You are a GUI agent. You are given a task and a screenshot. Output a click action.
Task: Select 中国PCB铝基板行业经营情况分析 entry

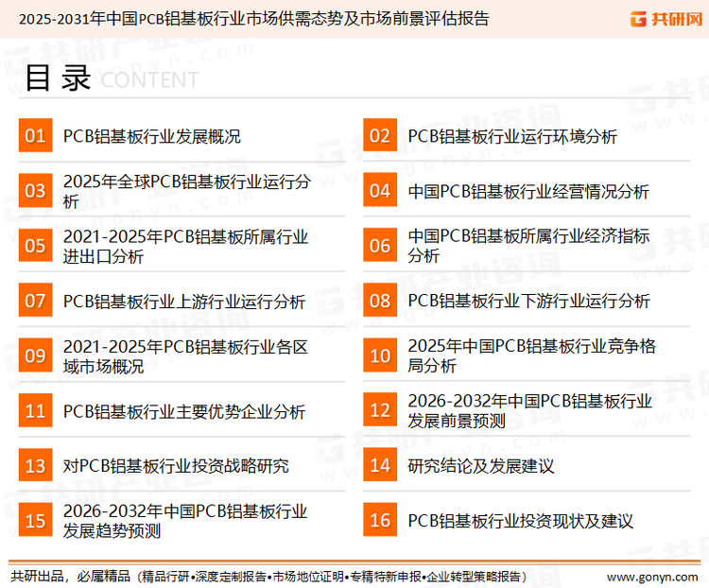(528, 191)
